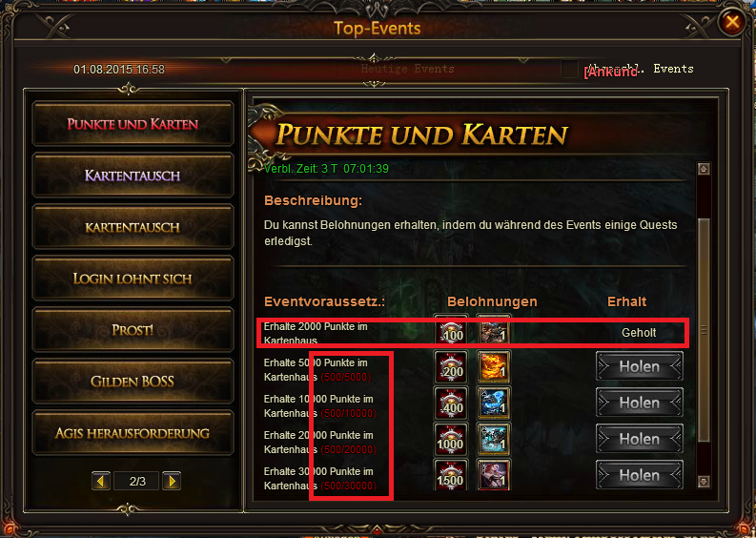Viewport: 756px width, 538px height.
Task: Click the 1000 points reward icon
Action: (451, 440)
